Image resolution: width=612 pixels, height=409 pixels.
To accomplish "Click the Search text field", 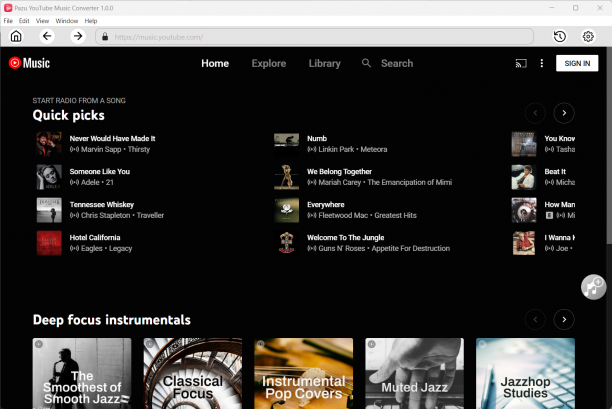I will click(x=397, y=63).
